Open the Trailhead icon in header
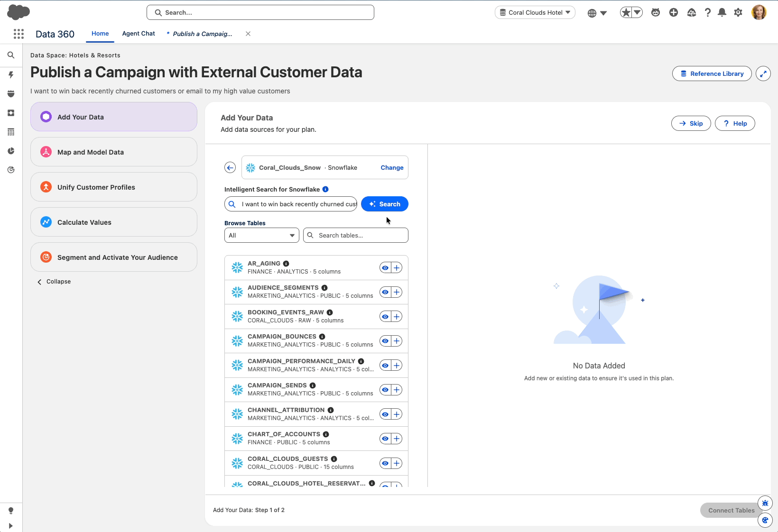This screenshot has width=778, height=532. pos(692,13)
